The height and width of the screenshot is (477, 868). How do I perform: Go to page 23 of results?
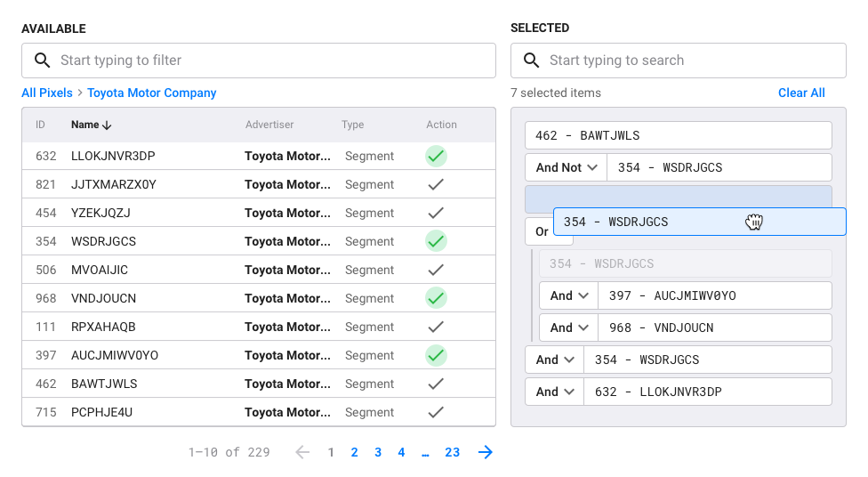pyautogui.click(x=453, y=452)
